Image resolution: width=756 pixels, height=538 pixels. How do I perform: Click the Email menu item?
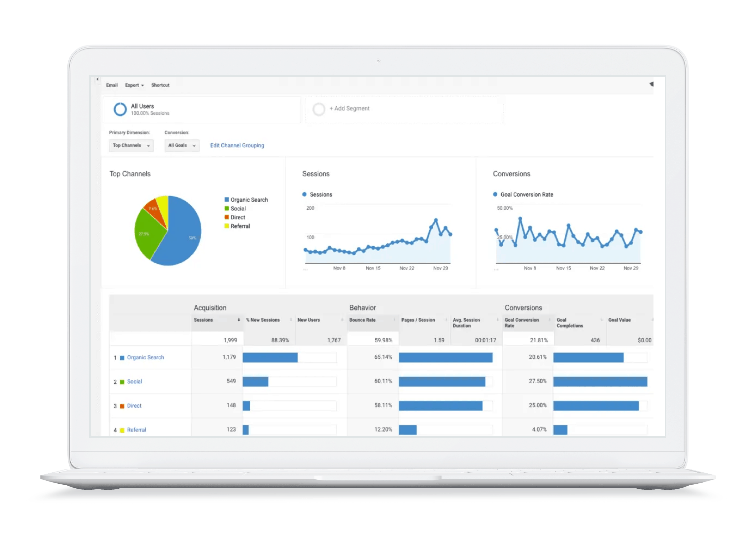(112, 85)
